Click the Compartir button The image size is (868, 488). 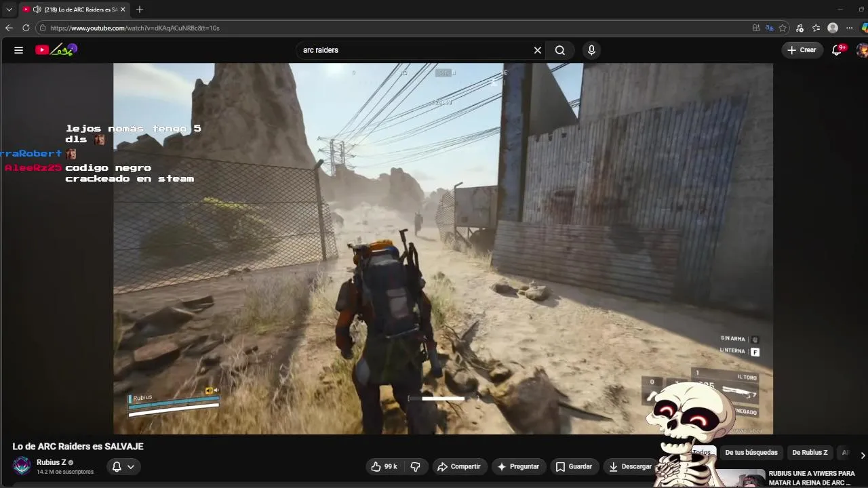459,466
